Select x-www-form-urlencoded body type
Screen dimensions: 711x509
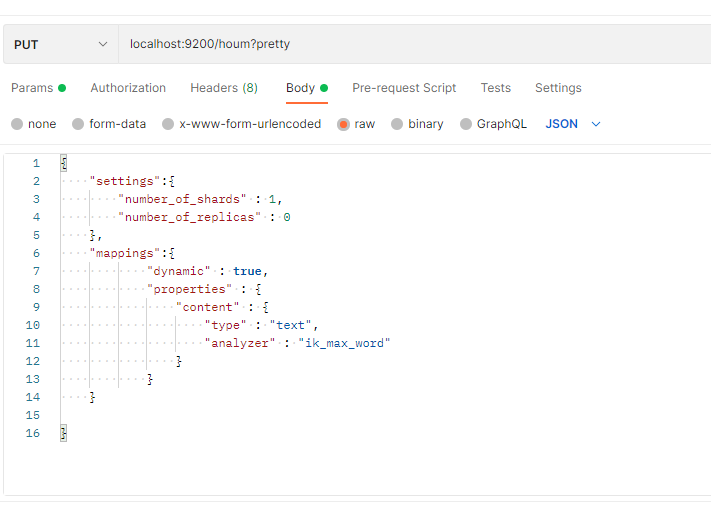click(x=168, y=124)
